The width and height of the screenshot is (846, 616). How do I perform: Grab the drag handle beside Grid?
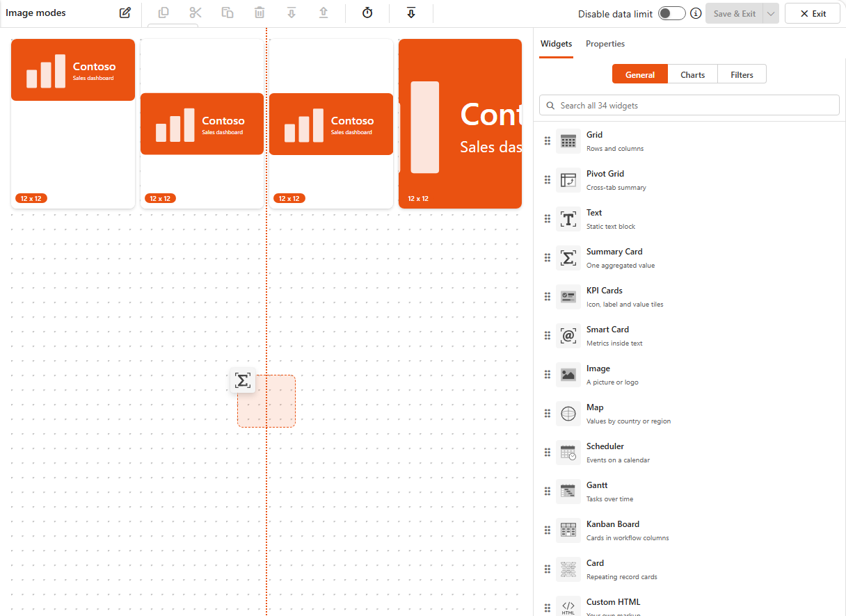[x=548, y=141]
